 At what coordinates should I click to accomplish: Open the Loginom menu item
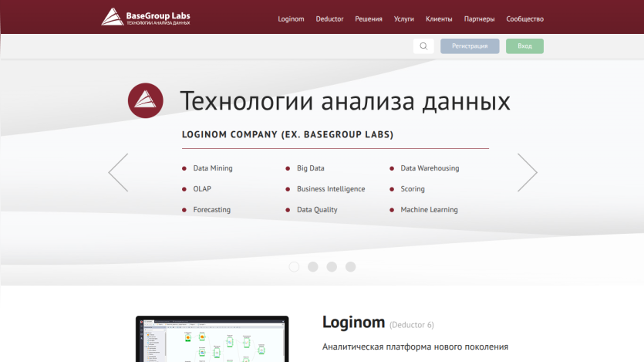(x=291, y=19)
